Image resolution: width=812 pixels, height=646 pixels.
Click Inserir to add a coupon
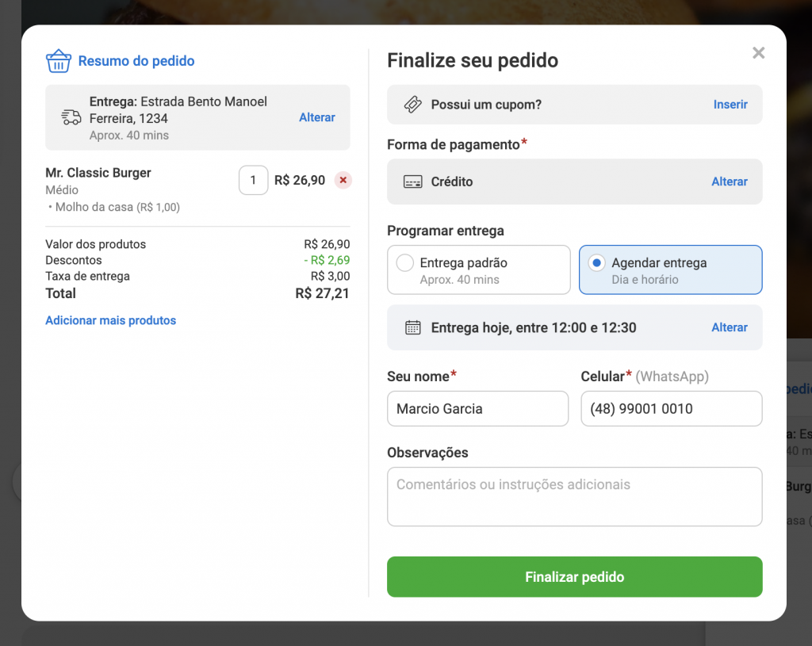[730, 104]
